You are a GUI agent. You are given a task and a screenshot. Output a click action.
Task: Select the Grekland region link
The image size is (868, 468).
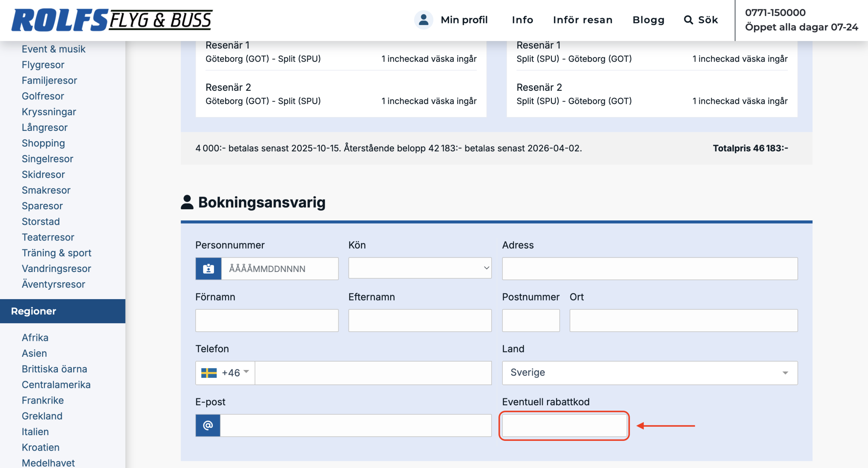pyautogui.click(x=42, y=416)
